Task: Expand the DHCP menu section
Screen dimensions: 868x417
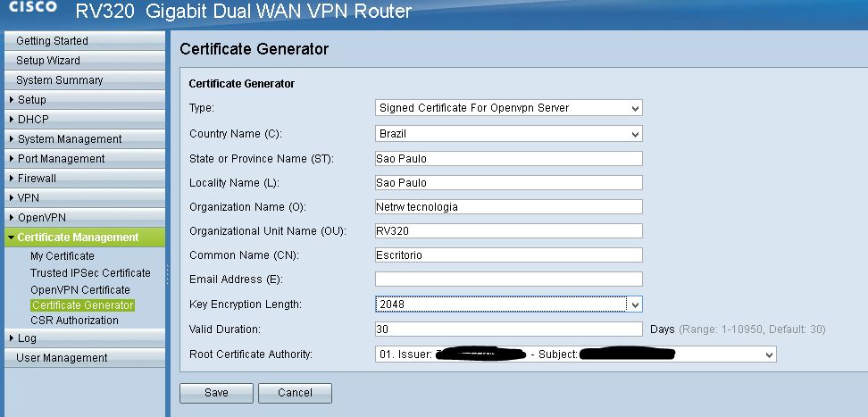Action: click(85, 119)
